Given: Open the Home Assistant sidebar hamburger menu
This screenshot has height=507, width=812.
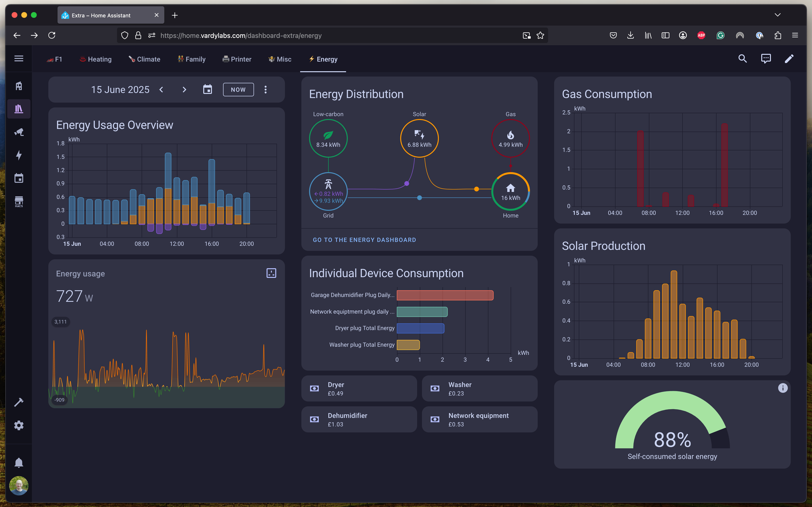Looking at the screenshot, I should click(x=19, y=59).
